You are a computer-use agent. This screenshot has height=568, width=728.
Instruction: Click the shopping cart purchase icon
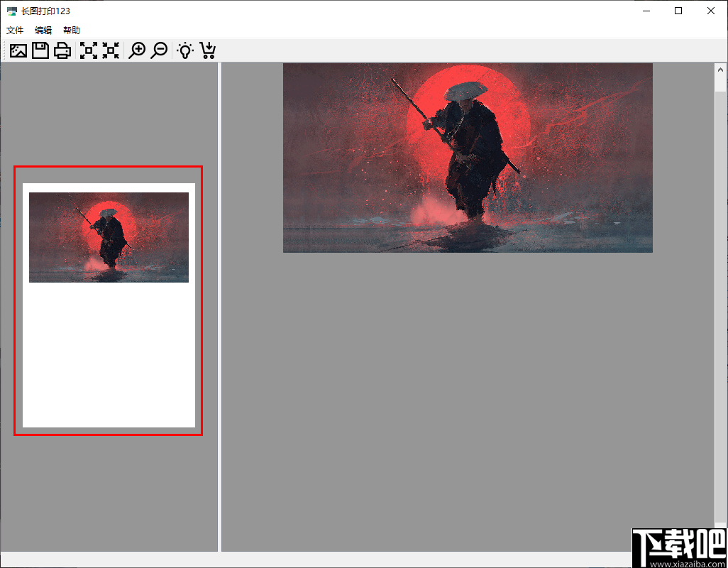pyautogui.click(x=207, y=50)
